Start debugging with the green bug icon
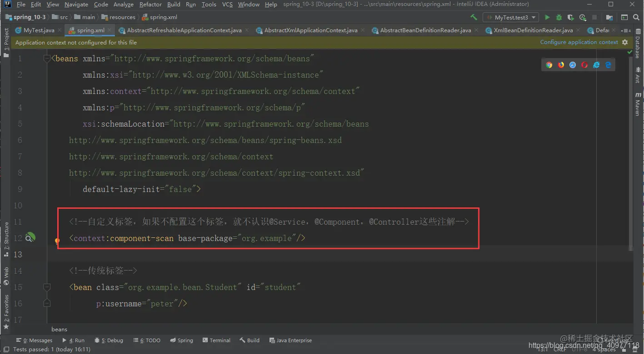 pyautogui.click(x=559, y=17)
